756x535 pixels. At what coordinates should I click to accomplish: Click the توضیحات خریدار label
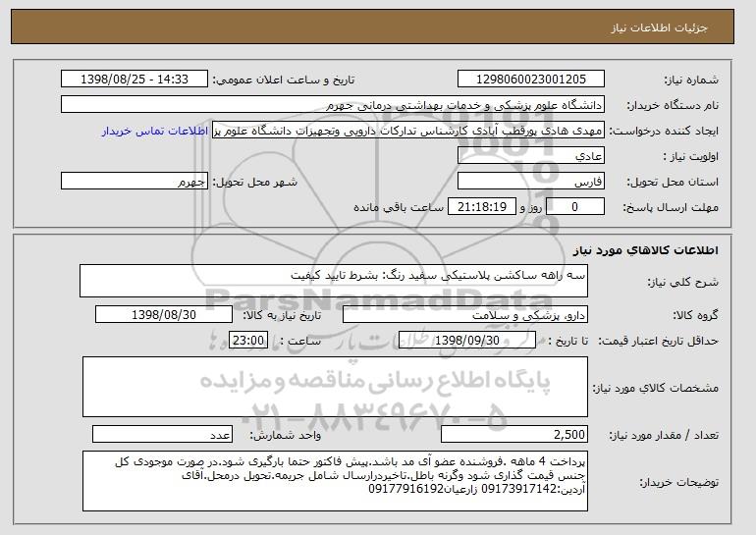coord(678,482)
